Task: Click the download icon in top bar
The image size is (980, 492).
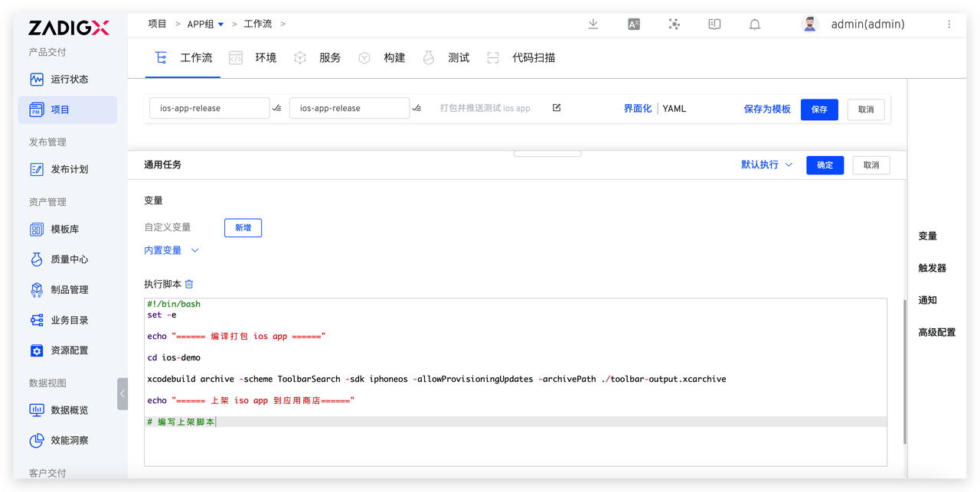Action: (593, 24)
